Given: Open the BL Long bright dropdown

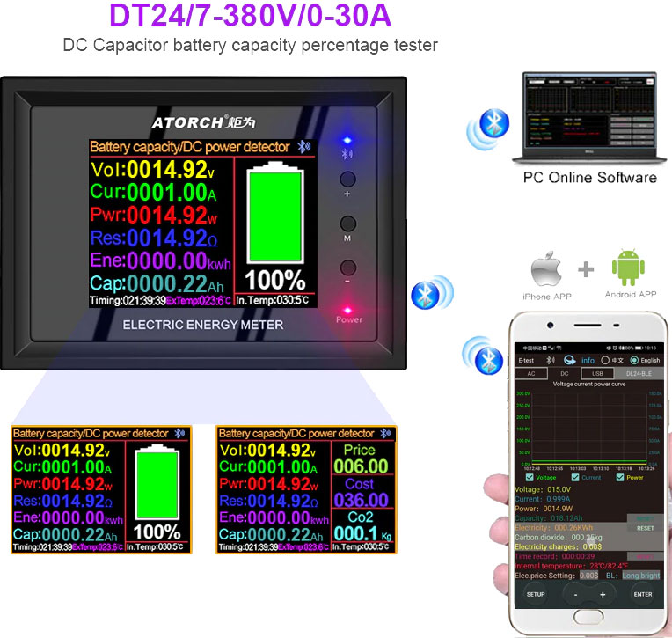Looking at the screenshot, I should pyautogui.click(x=640, y=576).
